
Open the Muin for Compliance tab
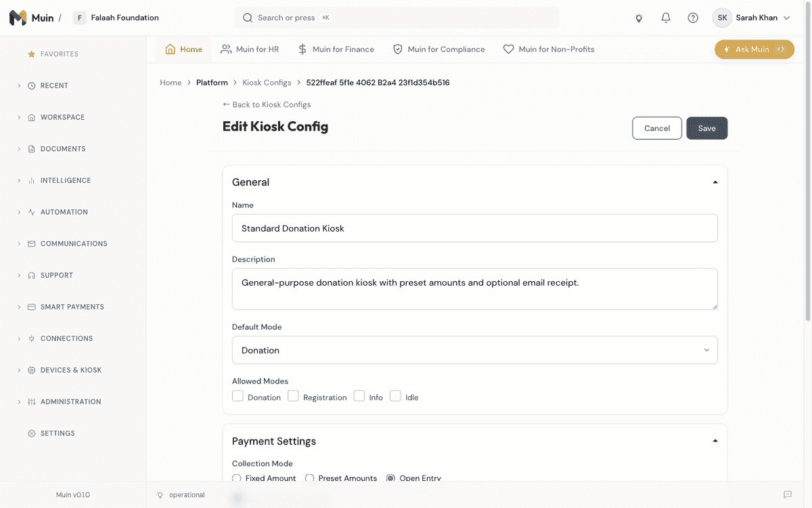(x=439, y=49)
